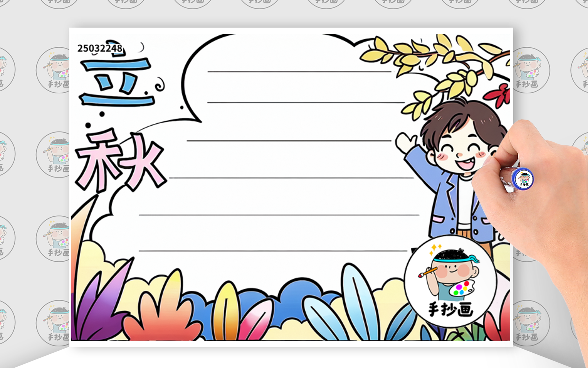
Task: Click the boy's raised waving hand
Action: tap(406, 143)
